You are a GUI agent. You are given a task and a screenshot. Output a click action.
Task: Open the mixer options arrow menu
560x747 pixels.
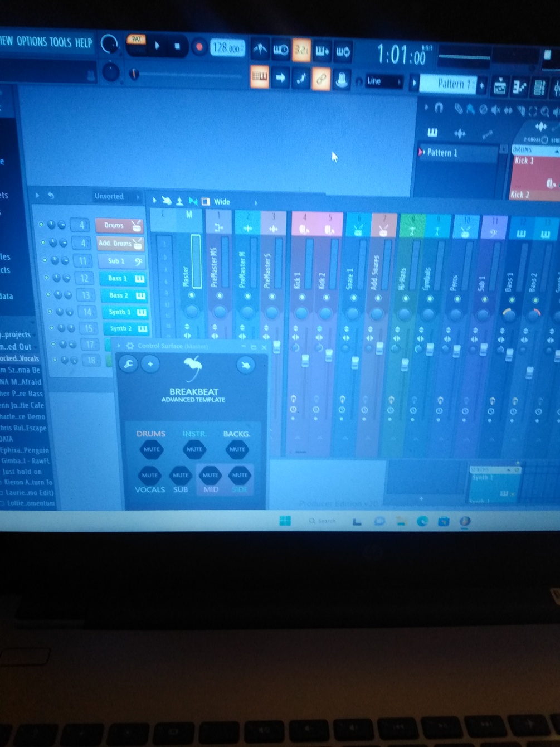point(154,200)
